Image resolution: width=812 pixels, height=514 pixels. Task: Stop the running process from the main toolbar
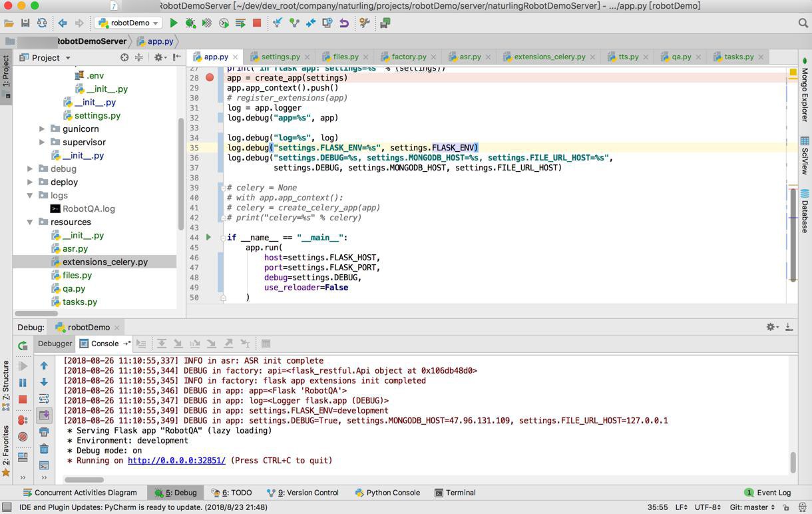(257, 23)
